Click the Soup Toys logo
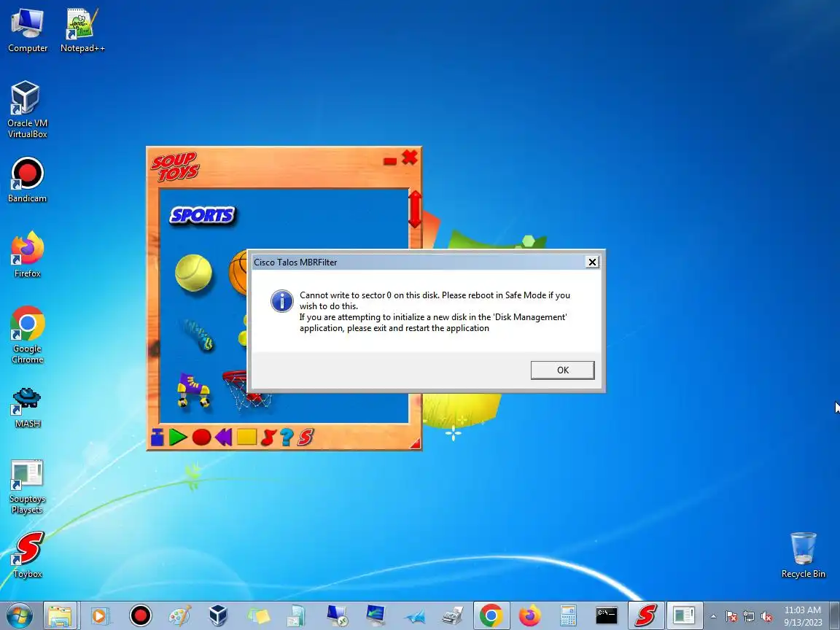The height and width of the screenshot is (630, 840). point(175,167)
